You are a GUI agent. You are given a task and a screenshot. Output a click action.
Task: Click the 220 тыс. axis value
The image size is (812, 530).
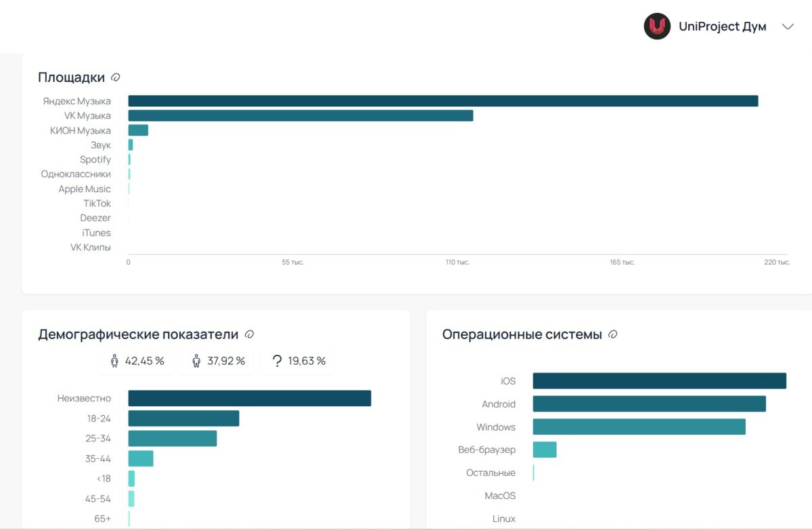click(777, 262)
